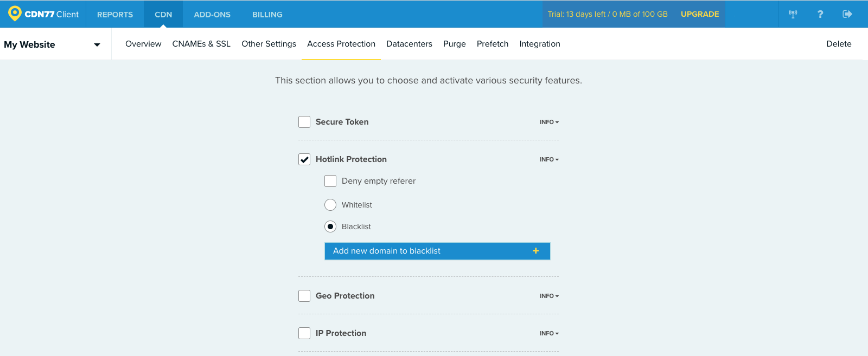
Task: Click the Secure Token label
Action: pyautogui.click(x=342, y=122)
